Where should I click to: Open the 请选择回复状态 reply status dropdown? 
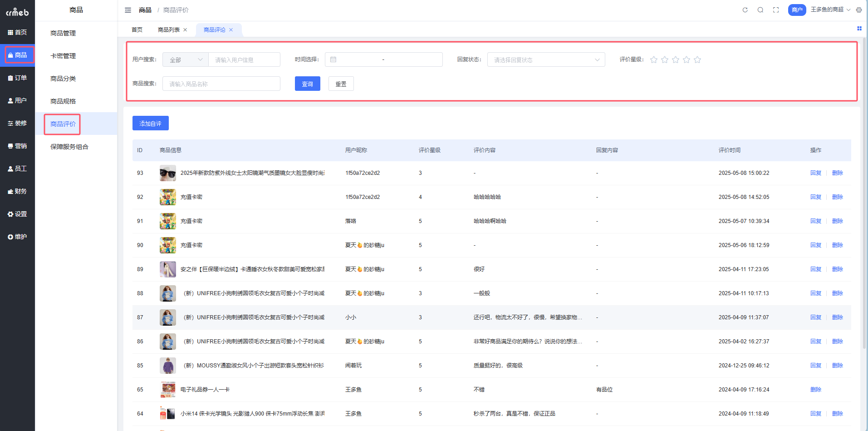[546, 59]
